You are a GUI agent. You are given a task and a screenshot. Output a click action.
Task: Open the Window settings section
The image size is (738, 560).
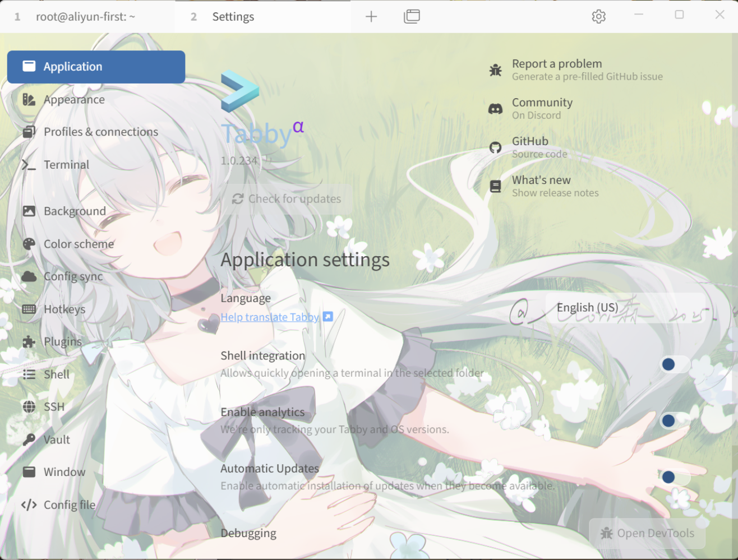tap(96, 472)
